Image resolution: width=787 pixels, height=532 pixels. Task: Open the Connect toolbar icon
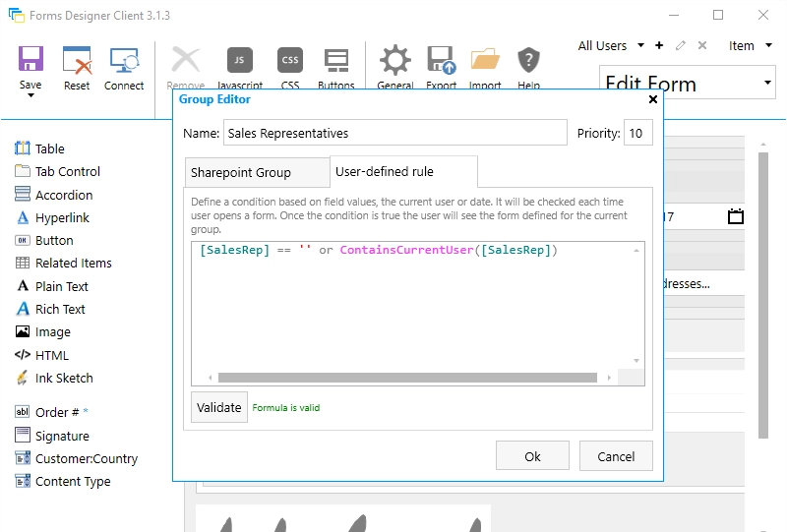point(124,61)
